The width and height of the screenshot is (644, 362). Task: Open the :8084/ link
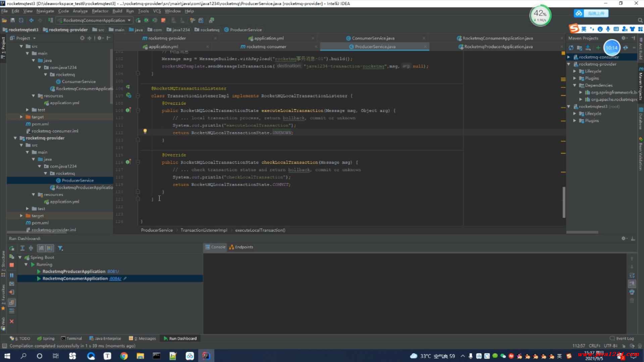pos(115,279)
